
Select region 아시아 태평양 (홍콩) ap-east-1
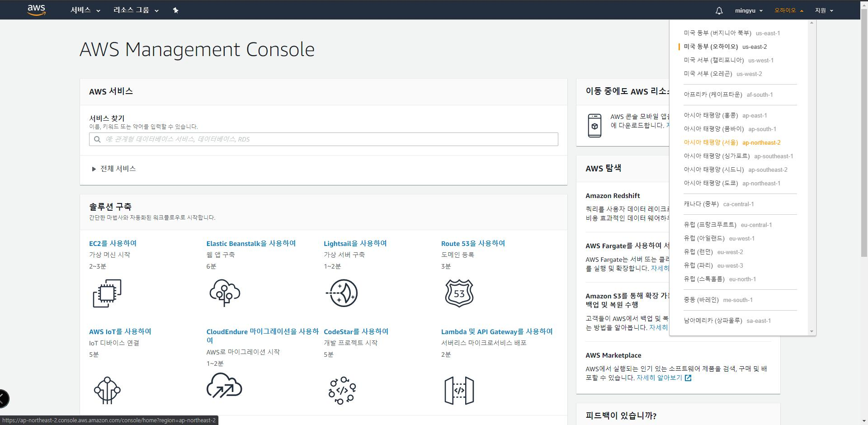pyautogui.click(x=725, y=115)
